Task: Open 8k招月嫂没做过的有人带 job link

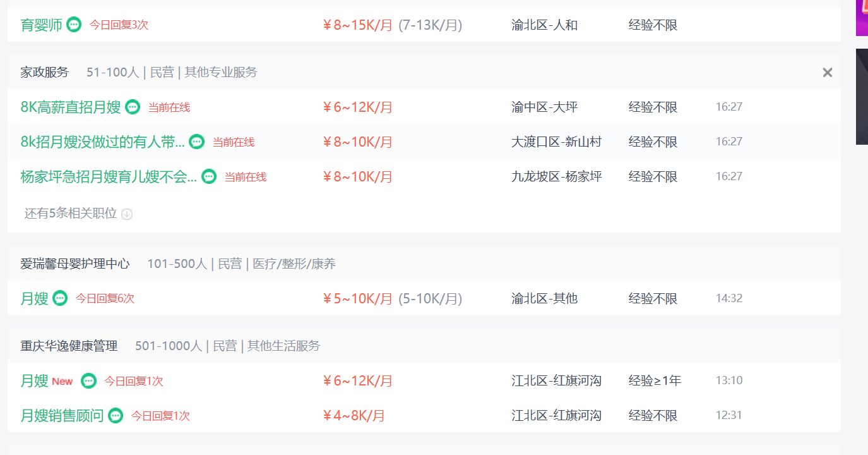Action: [103, 142]
